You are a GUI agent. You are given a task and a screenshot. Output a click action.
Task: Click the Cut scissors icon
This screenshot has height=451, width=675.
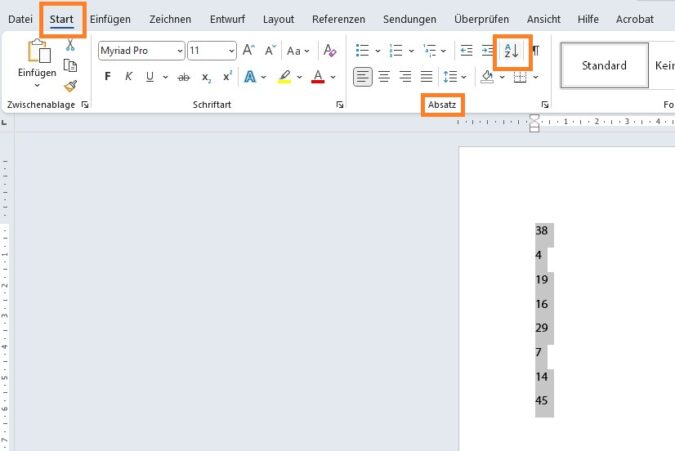[x=70, y=46]
